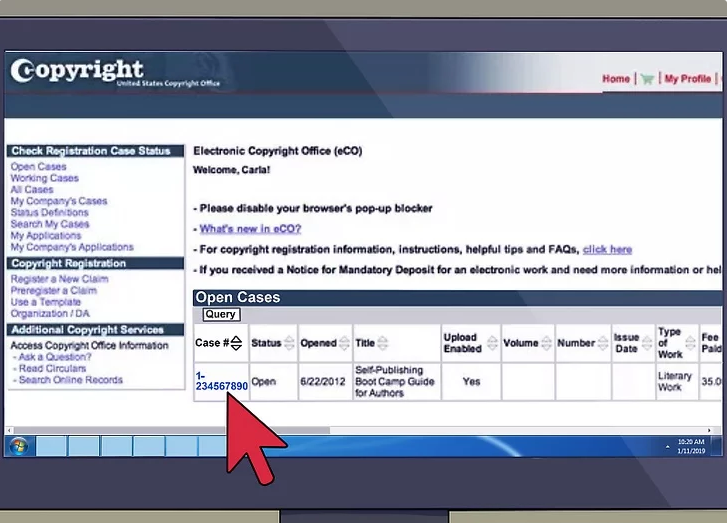Sort table by Opened date column
727x523 pixels.
[345, 343]
